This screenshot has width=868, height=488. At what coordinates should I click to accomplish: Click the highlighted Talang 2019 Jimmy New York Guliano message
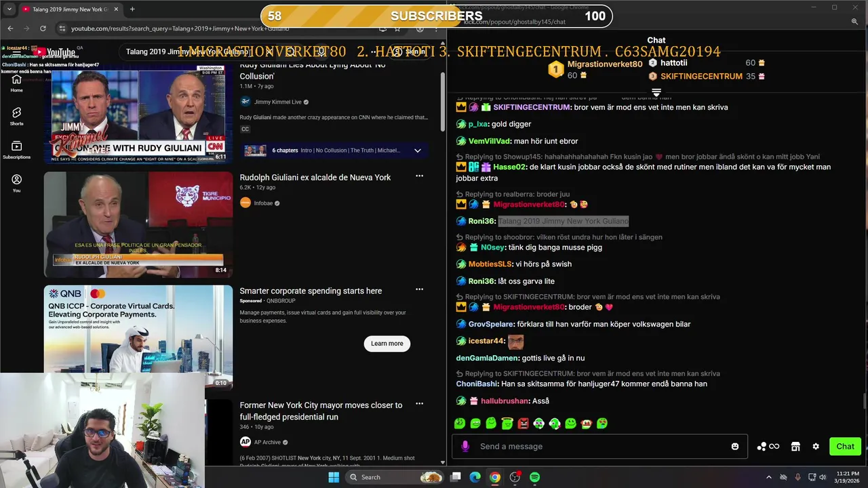tap(564, 221)
